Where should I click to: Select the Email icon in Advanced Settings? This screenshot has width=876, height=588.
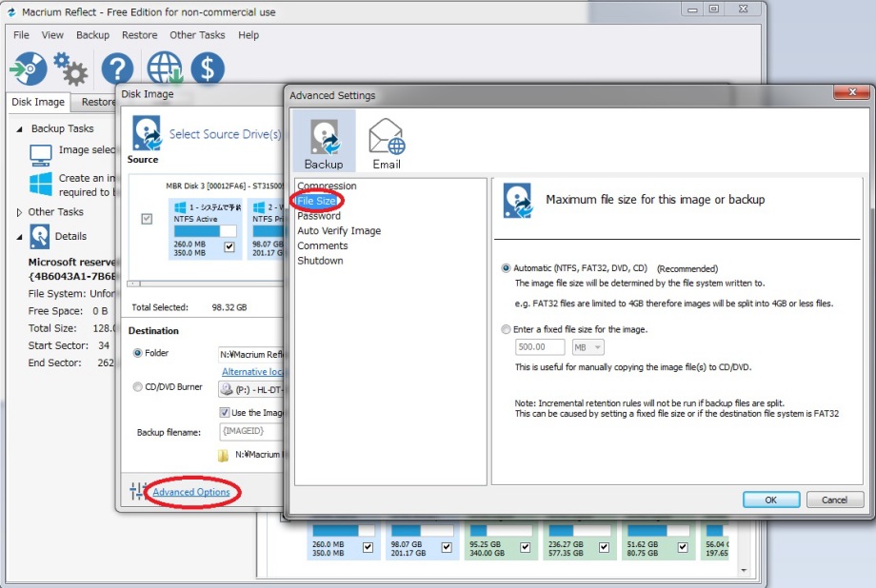pos(387,144)
